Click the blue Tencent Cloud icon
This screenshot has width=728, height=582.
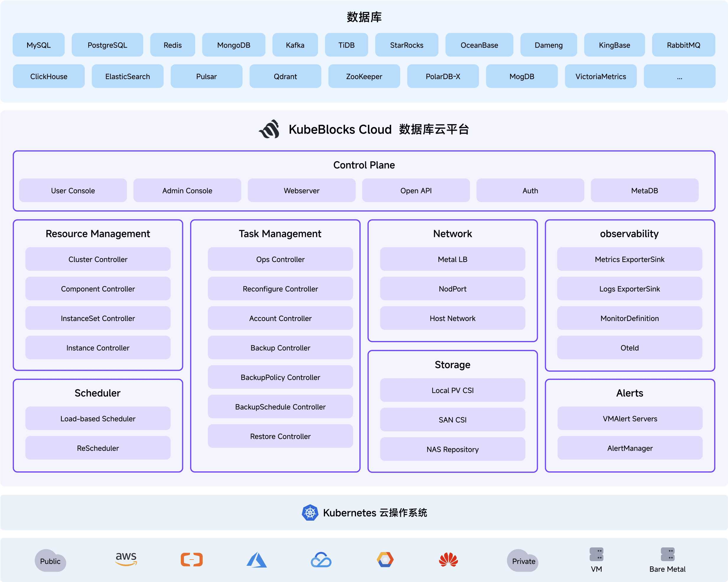pos(321,560)
